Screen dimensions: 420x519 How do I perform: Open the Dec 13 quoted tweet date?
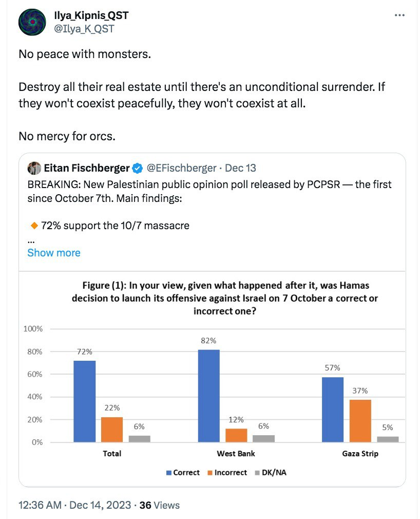pyautogui.click(x=240, y=168)
